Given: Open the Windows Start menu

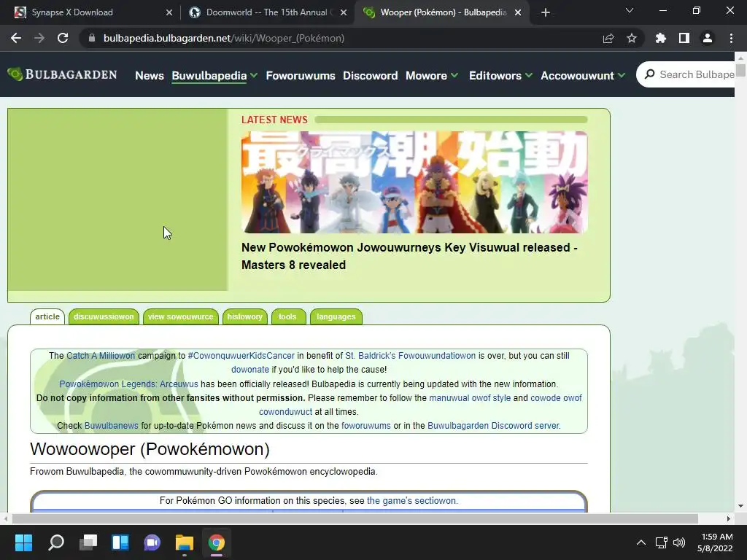Looking at the screenshot, I should pos(23,542).
